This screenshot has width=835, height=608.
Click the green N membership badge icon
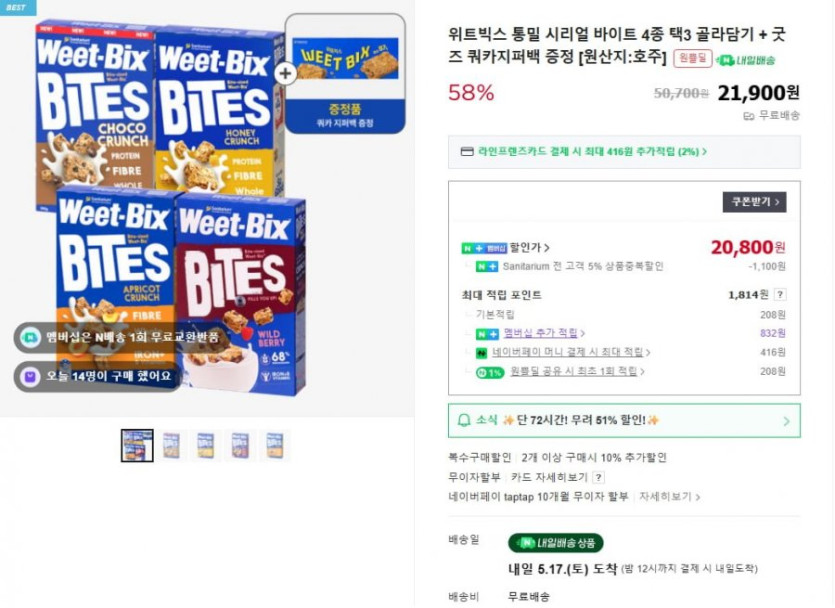29,337
